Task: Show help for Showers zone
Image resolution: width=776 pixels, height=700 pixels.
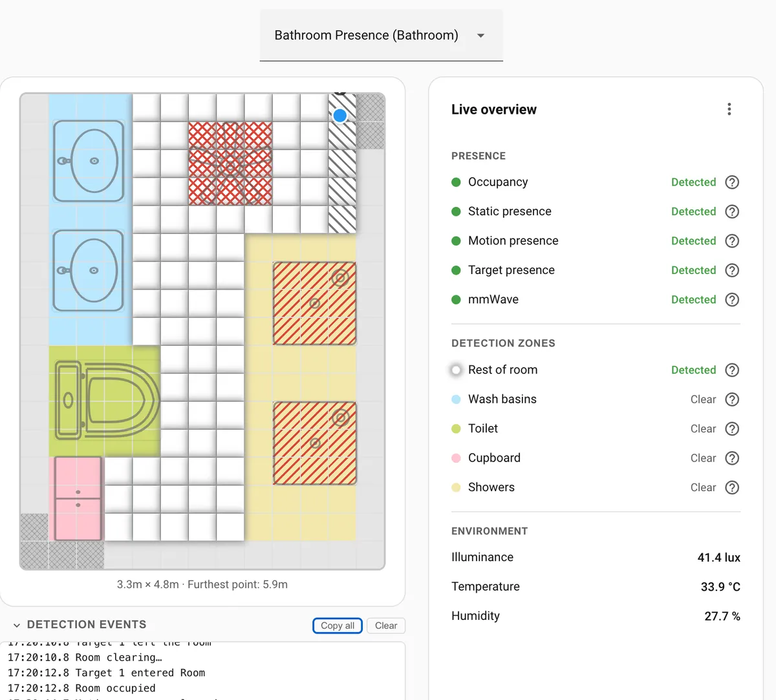Action: click(732, 487)
